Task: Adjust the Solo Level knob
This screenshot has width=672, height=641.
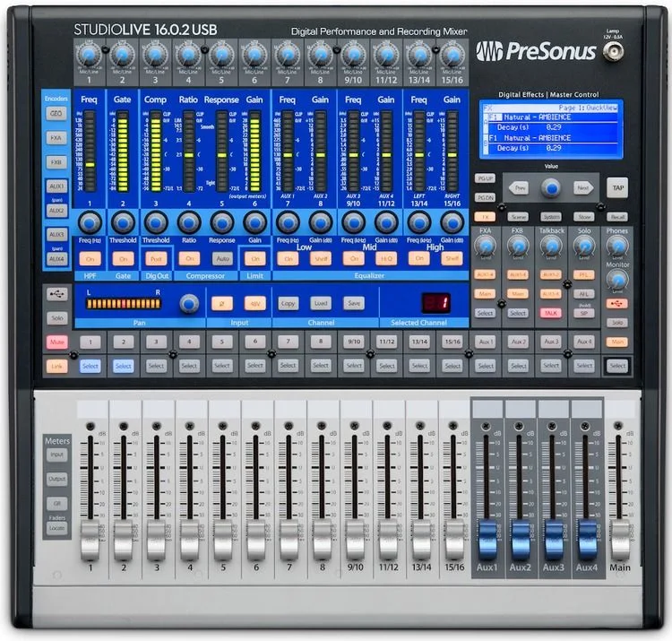Action: pos(583,247)
